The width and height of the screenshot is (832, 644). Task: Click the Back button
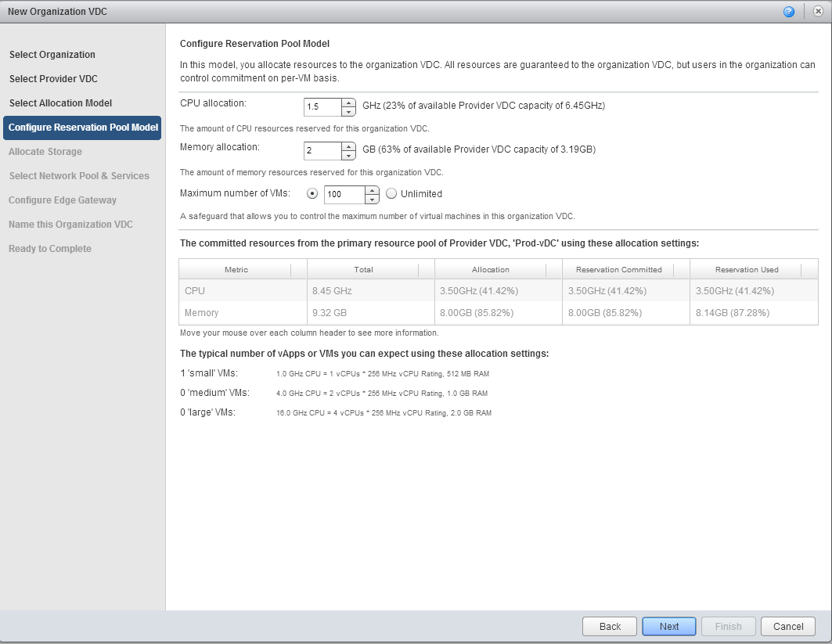pos(610,626)
